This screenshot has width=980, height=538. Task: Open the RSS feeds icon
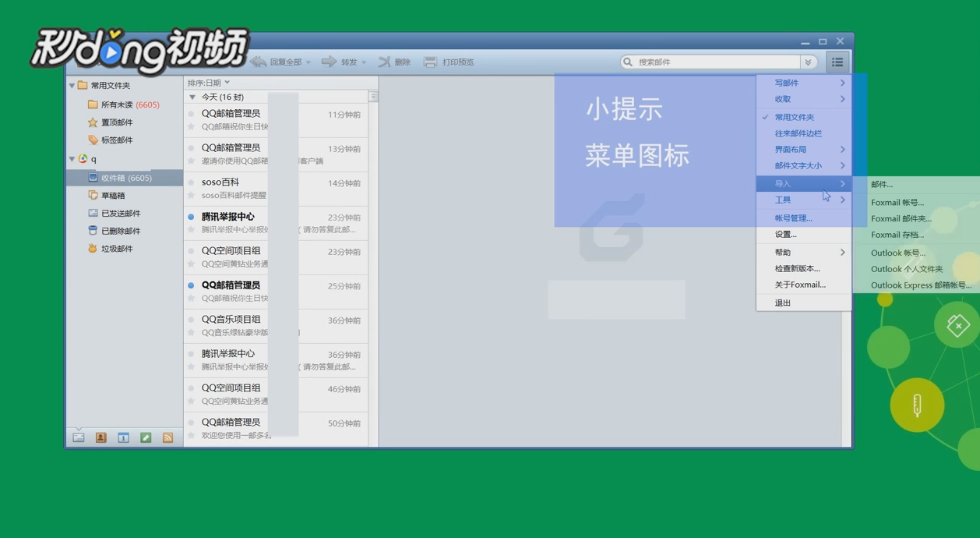(167, 437)
